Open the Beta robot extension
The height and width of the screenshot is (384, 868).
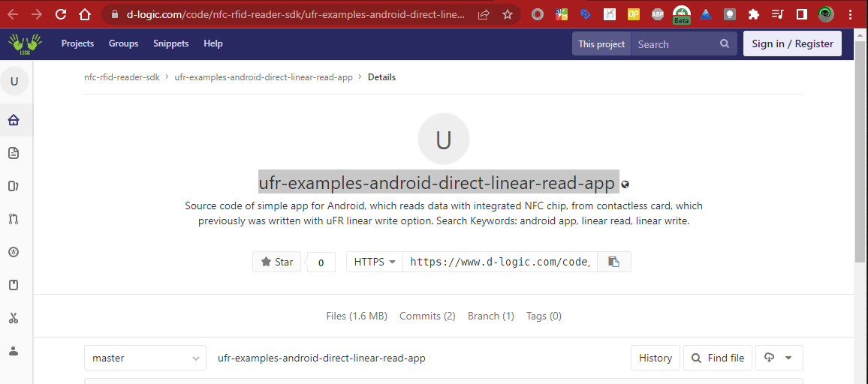[682, 15]
